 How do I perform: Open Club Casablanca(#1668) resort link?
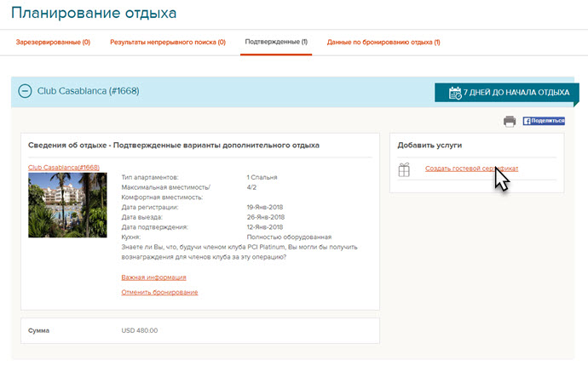64,168
